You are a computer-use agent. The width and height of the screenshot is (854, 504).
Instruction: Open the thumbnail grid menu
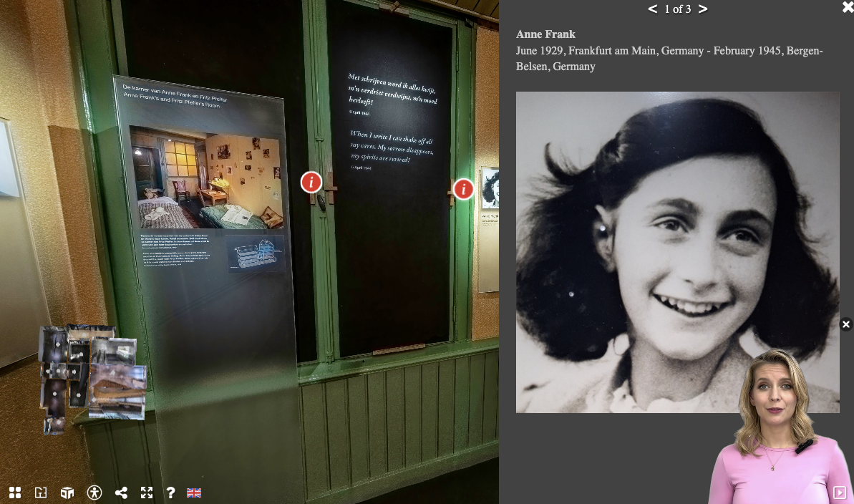click(15, 493)
